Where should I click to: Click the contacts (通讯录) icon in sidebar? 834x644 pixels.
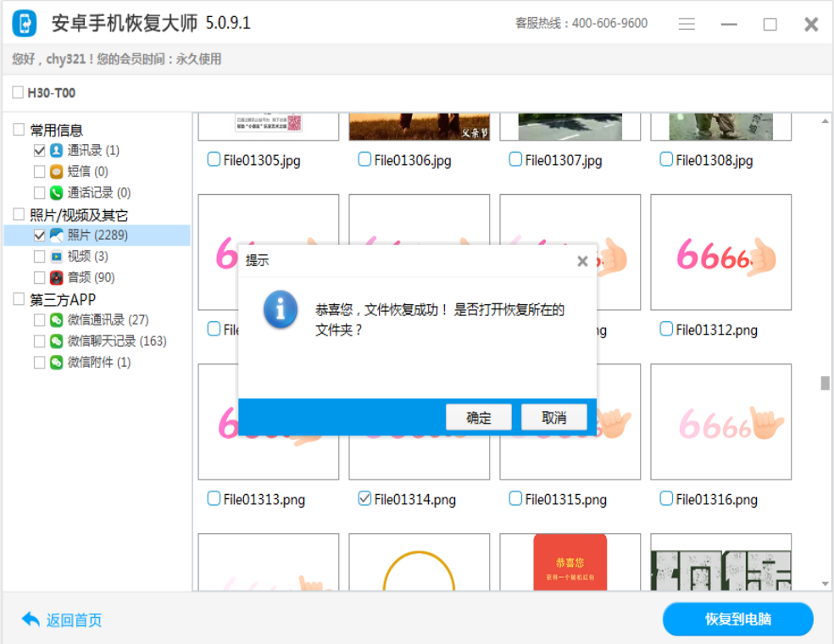(57, 151)
